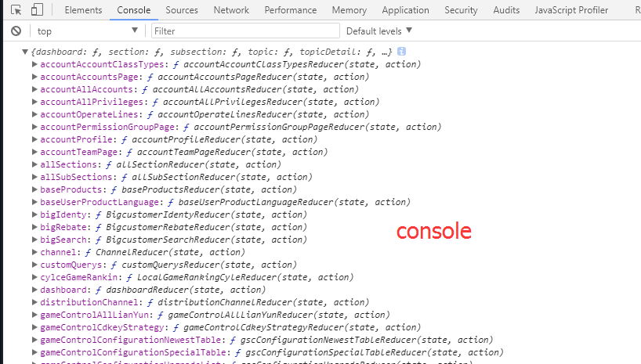
Task: Click the accountOperateLinesReducer function text
Action: pyautogui.click(x=263, y=115)
